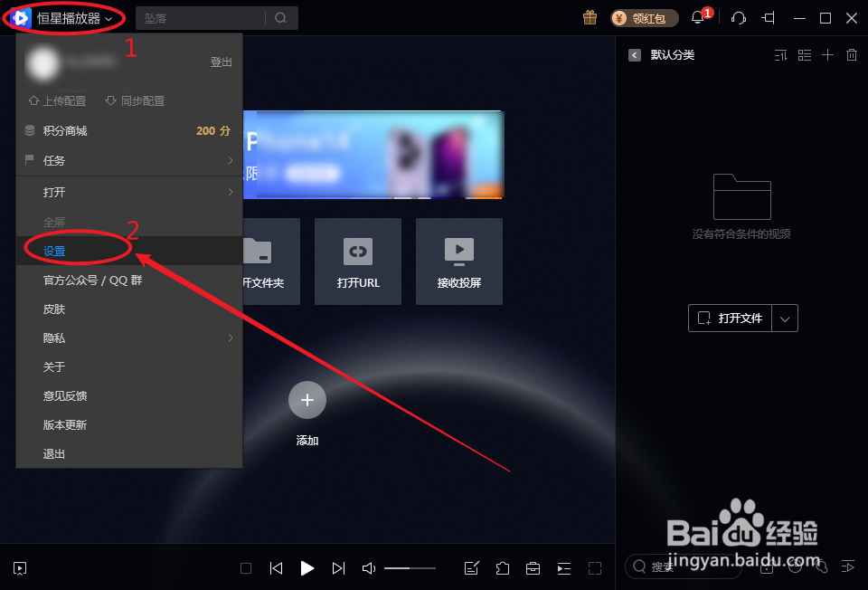Screen dimensions: 868x590
Task: Click the playlist sort icon
Action: tap(780, 55)
